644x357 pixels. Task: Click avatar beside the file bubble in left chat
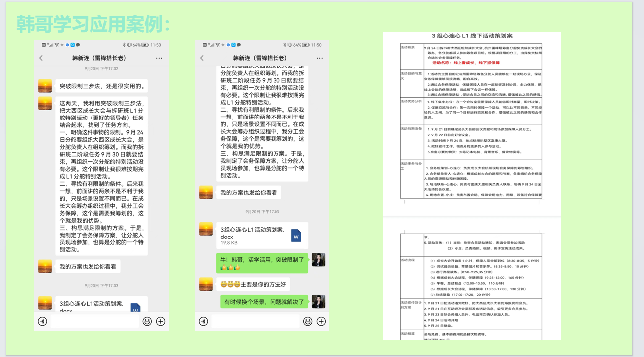(45, 303)
